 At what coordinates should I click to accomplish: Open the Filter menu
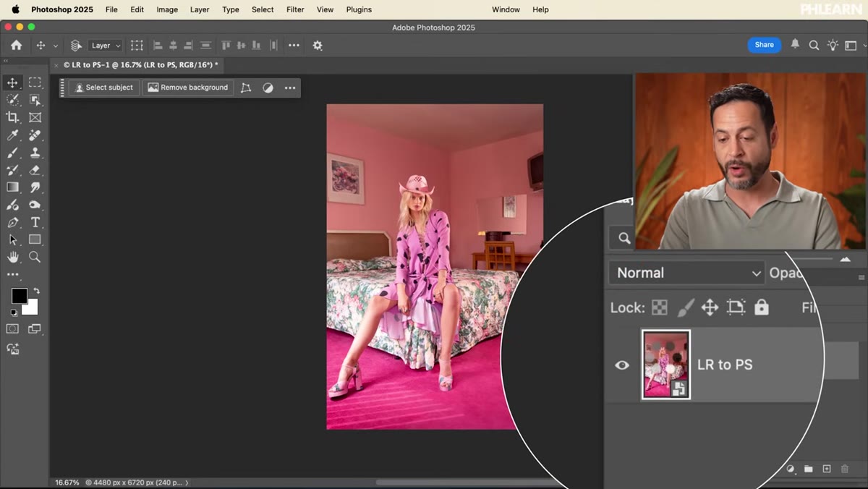[x=295, y=9]
